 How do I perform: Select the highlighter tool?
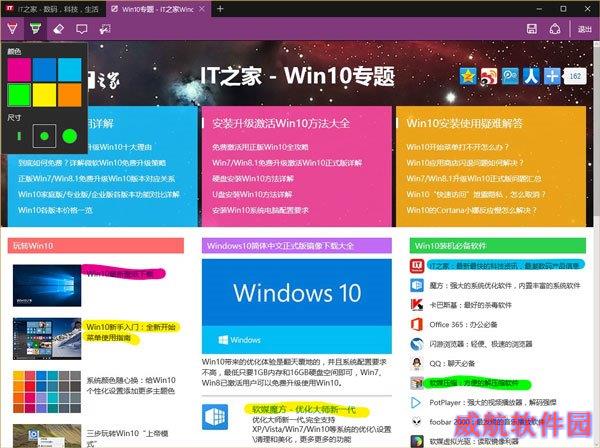35,29
